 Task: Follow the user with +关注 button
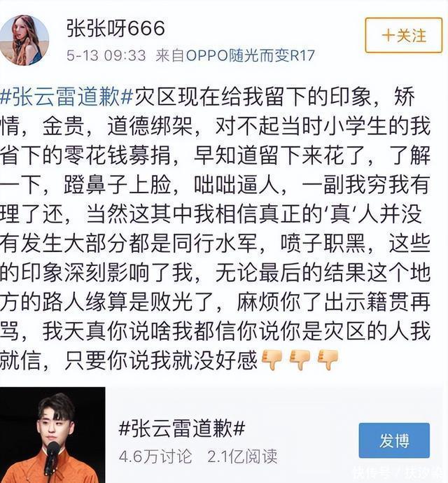tap(404, 36)
